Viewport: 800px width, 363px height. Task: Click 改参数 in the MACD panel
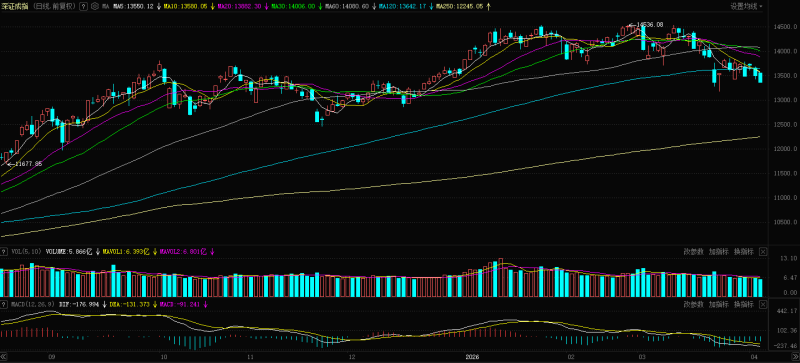point(694,304)
